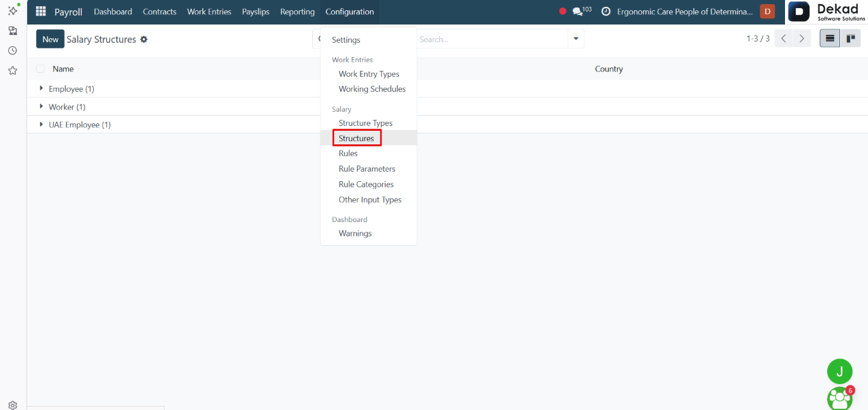Open the clock history icon in left sidebar

click(x=12, y=50)
